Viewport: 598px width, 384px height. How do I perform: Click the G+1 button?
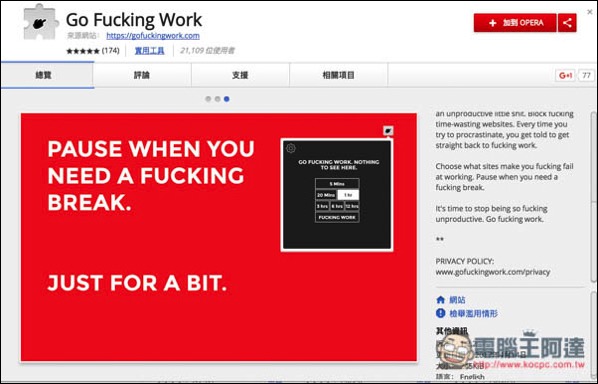565,76
